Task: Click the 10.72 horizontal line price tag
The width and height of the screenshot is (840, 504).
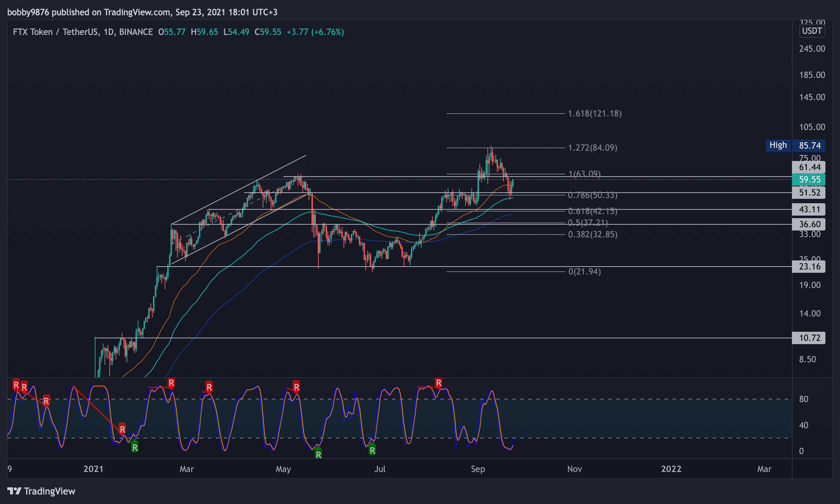Action: [809, 338]
